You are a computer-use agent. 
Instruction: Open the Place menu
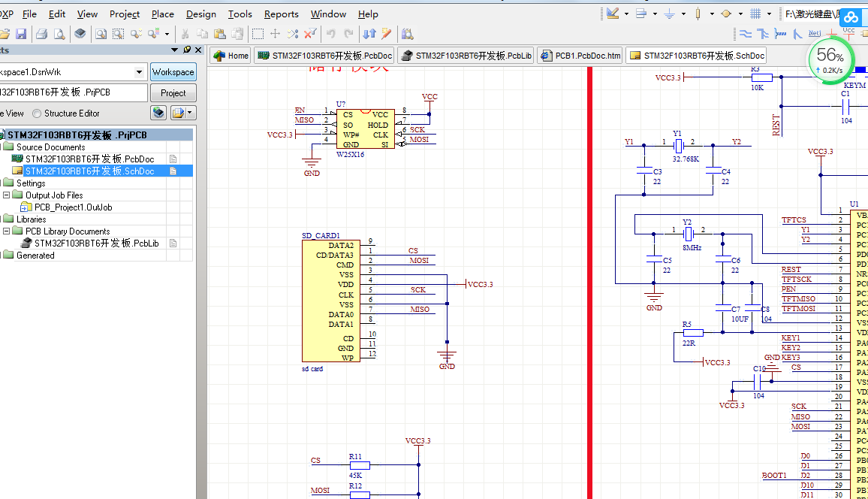pos(163,14)
